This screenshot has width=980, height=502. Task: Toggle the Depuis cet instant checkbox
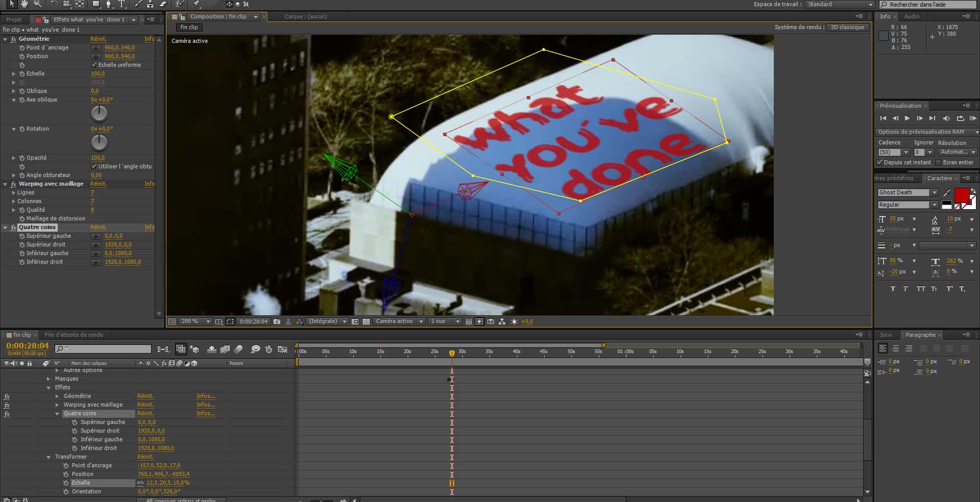click(x=879, y=162)
